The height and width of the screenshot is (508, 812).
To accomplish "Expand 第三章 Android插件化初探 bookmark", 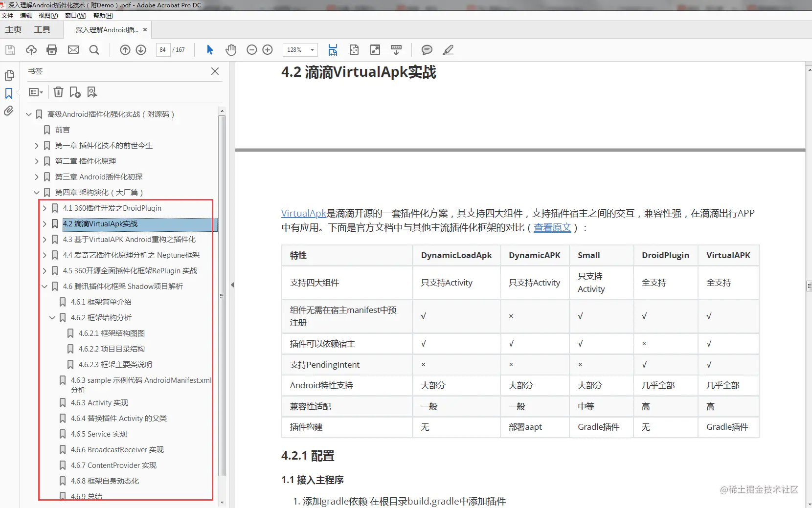I will (37, 177).
